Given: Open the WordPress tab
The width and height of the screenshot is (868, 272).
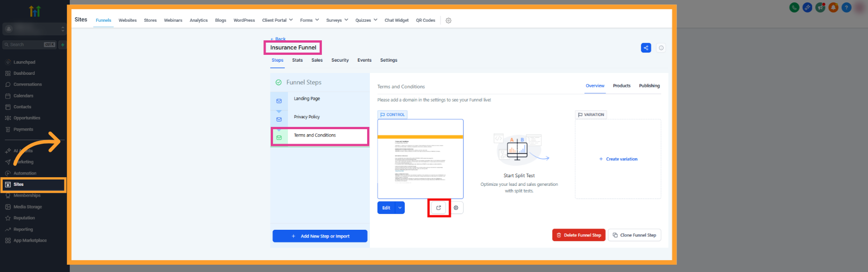Looking at the screenshot, I should (x=244, y=20).
